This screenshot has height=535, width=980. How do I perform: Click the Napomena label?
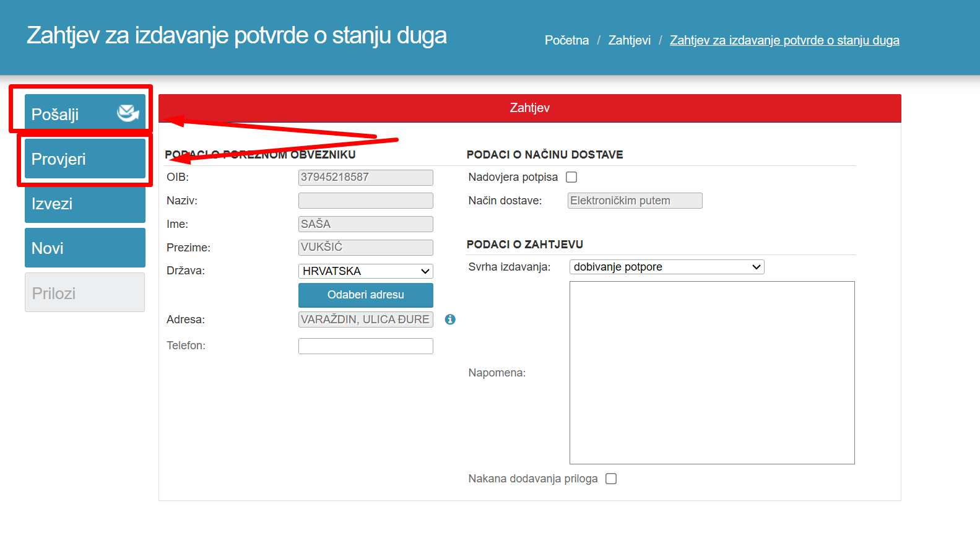[497, 373]
